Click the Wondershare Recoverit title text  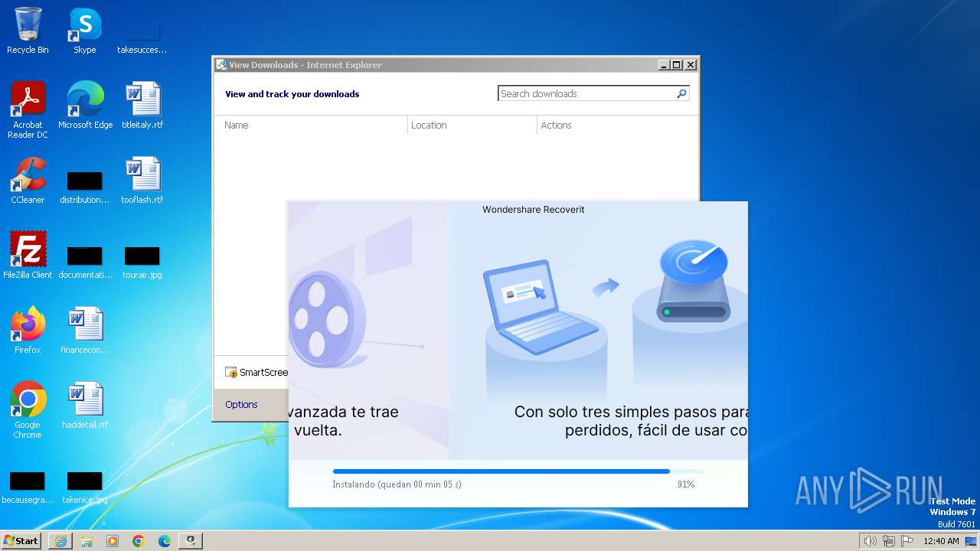pyautogui.click(x=533, y=209)
